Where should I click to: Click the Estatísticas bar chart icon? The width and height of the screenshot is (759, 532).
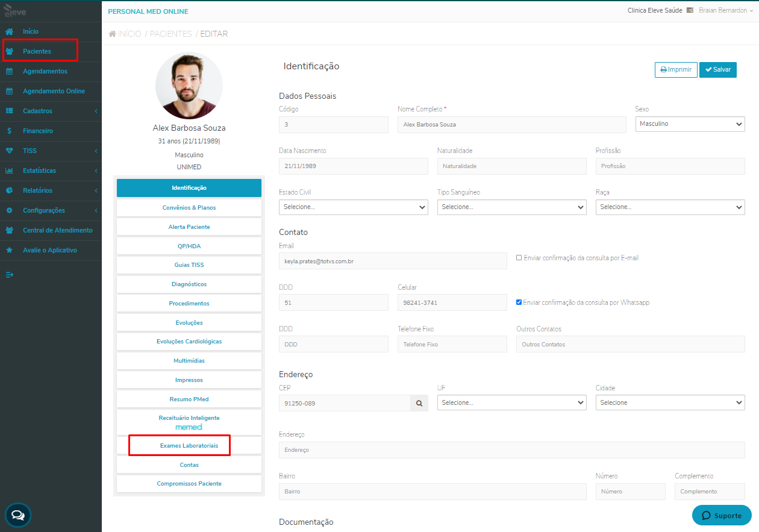point(10,171)
